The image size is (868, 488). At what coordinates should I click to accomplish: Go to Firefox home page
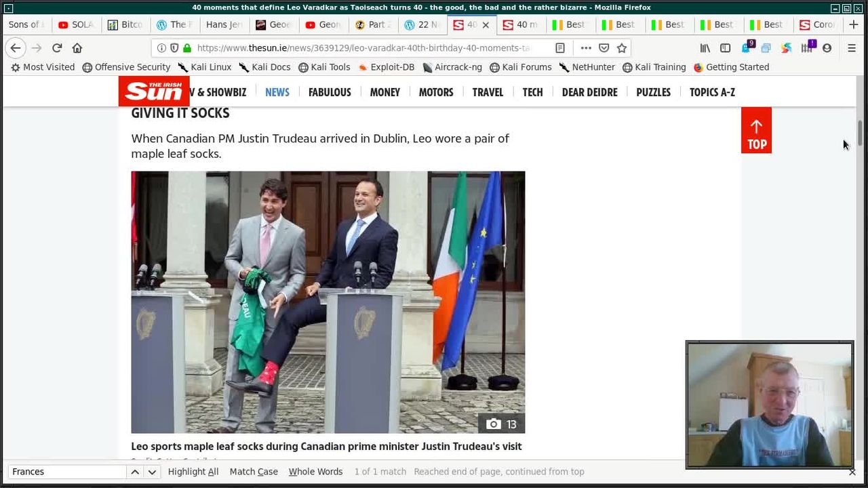tap(77, 48)
